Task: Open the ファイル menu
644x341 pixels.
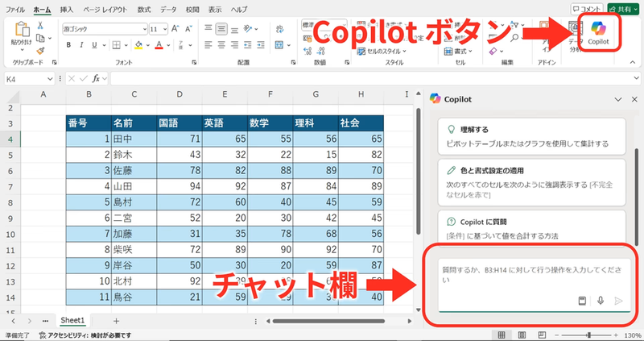Action: point(14,9)
